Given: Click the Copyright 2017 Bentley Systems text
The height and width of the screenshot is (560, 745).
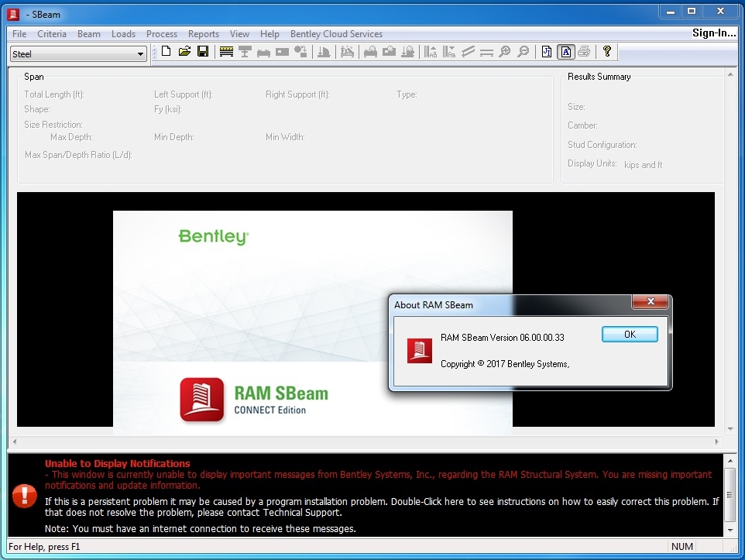Looking at the screenshot, I should [x=505, y=364].
